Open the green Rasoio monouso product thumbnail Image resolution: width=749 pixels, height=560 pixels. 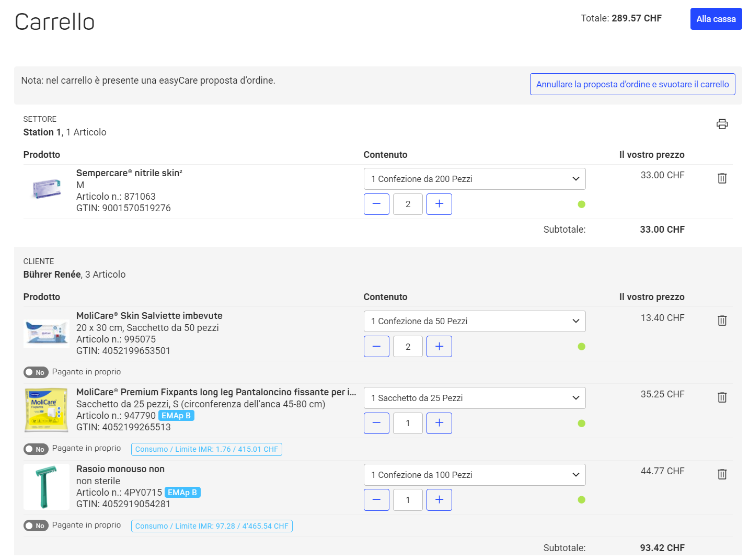point(47,487)
